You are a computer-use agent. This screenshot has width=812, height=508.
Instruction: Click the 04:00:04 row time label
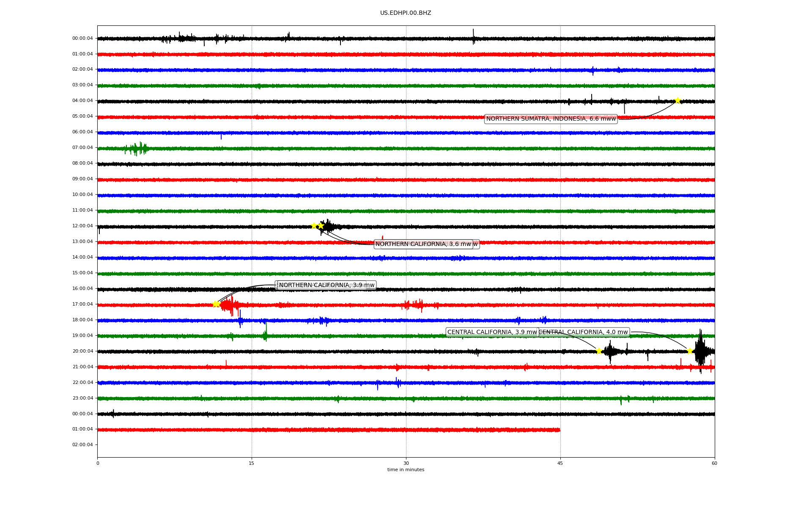pos(82,101)
